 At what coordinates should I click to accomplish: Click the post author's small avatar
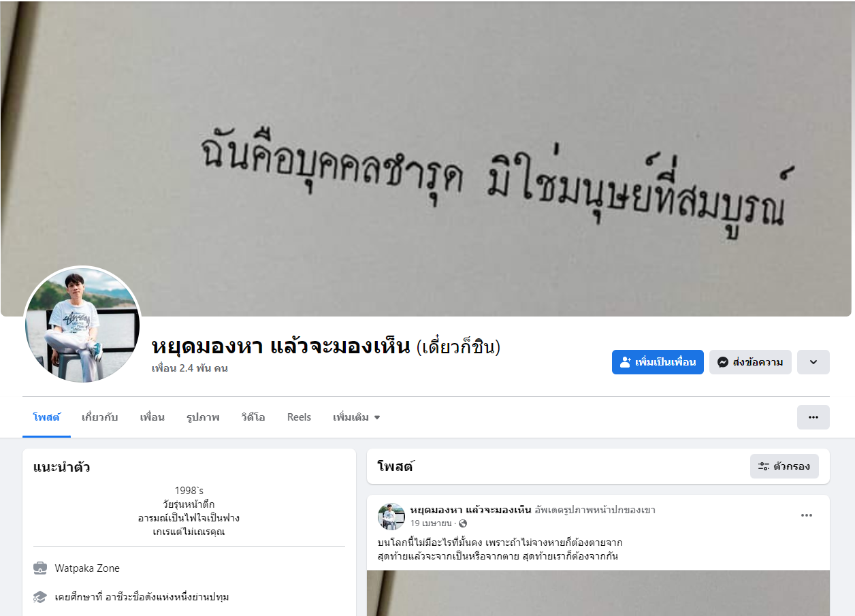pyautogui.click(x=391, y=517)
